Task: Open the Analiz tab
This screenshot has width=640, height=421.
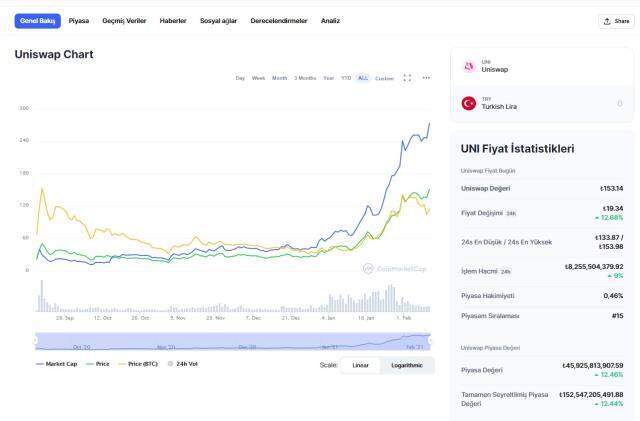Action: [x=330, y=21]
